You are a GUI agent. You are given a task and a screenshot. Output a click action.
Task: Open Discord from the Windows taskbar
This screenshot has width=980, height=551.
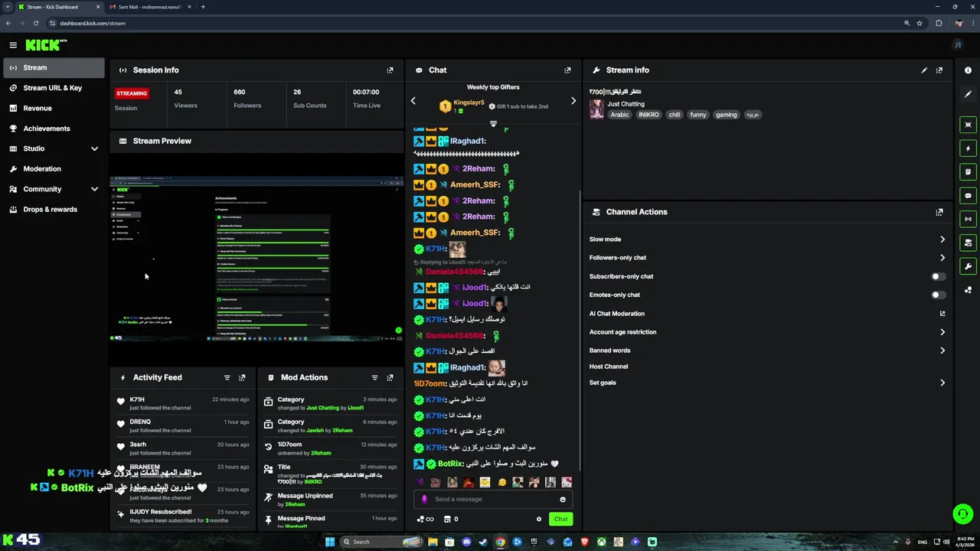pos(466,542)
